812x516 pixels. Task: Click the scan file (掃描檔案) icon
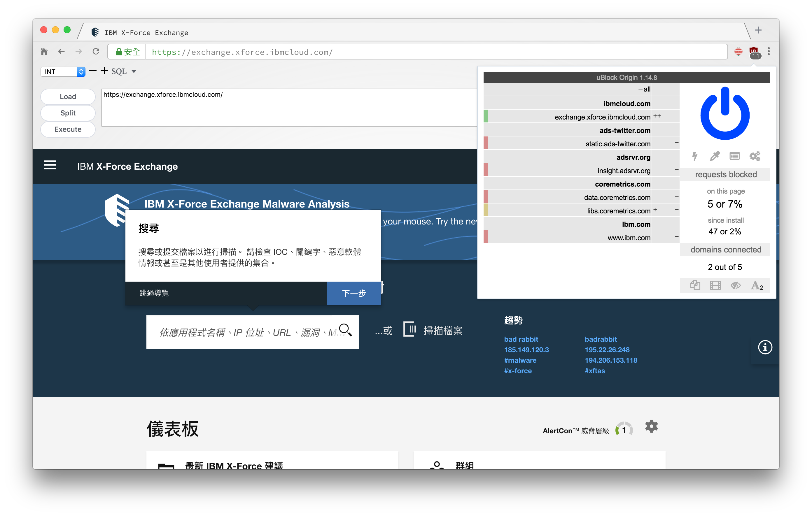(409, 329)
